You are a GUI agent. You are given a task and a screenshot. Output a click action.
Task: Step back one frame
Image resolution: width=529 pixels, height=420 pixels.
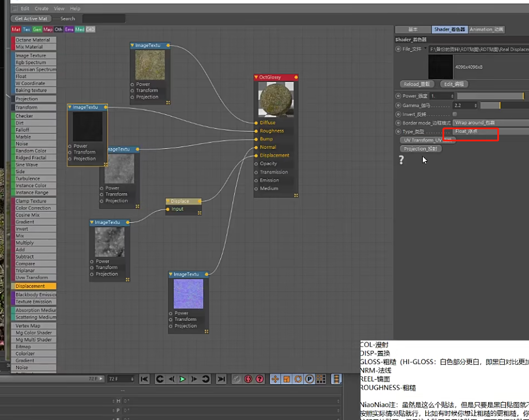point(171,379)
